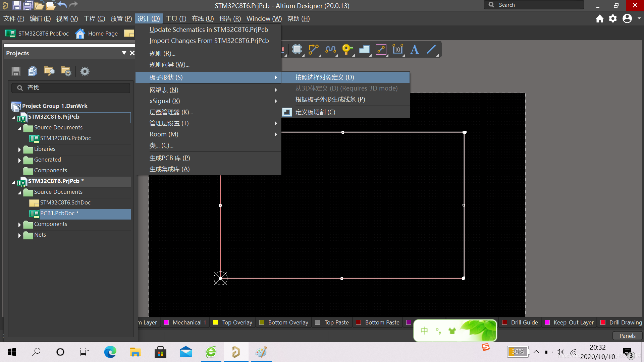644x362 pixels.
Task: Open STM32C8T6.PcbDoc source document
Action: (x=65, y=138)
